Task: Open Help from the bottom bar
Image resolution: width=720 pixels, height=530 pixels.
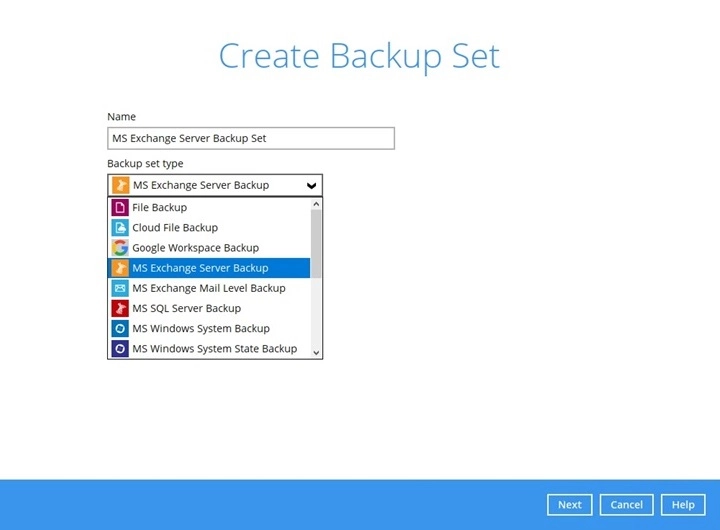Action: (683, 505)
